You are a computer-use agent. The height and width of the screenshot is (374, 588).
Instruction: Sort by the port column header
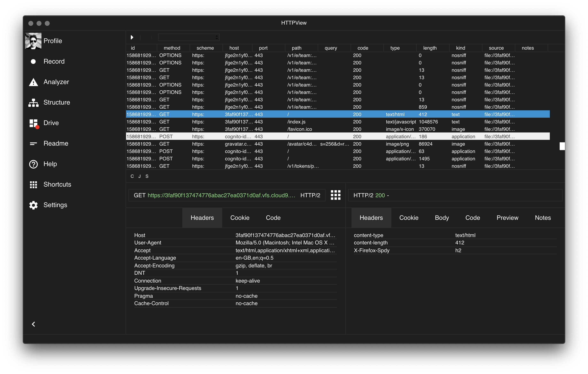click(269, 48)
